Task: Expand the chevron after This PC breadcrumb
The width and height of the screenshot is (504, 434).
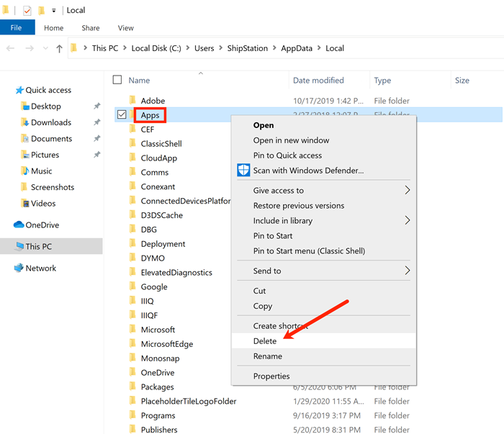Action: pos(125,48)
